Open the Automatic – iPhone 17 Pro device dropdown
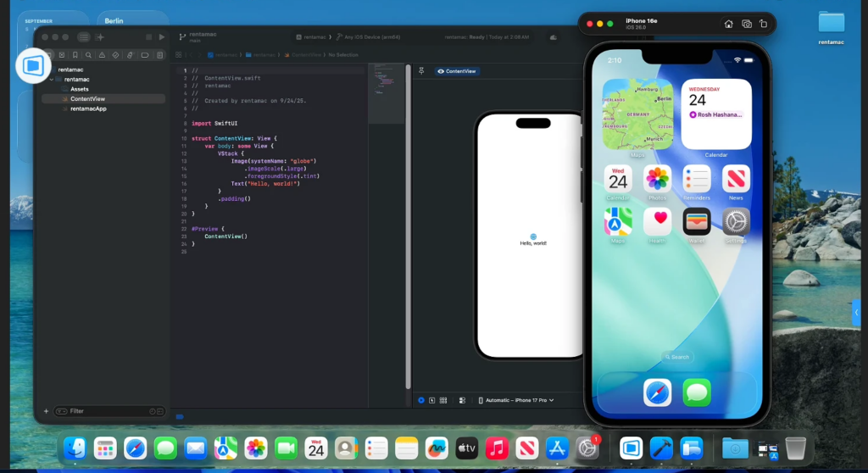Image resolution: width=868 pixels, height=473 pixels. pyautogui.click(x=516, y=400)
